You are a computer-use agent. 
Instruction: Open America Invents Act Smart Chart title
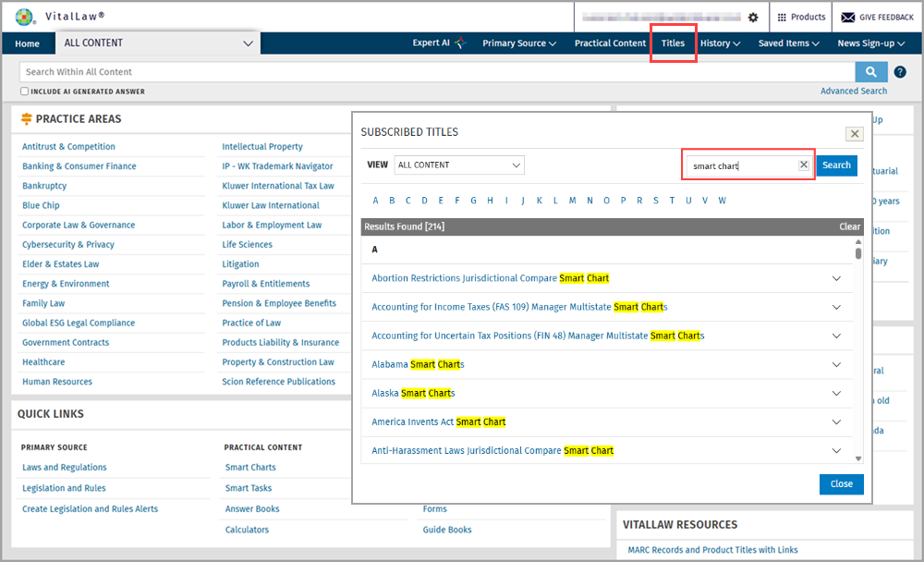[x=438, y=422]
